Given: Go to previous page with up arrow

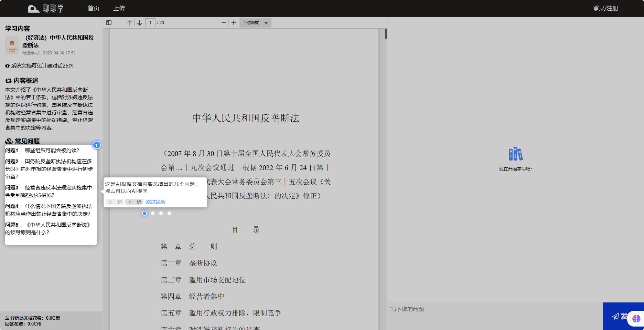Looking at the screenshot, I should tap(130, 22).
